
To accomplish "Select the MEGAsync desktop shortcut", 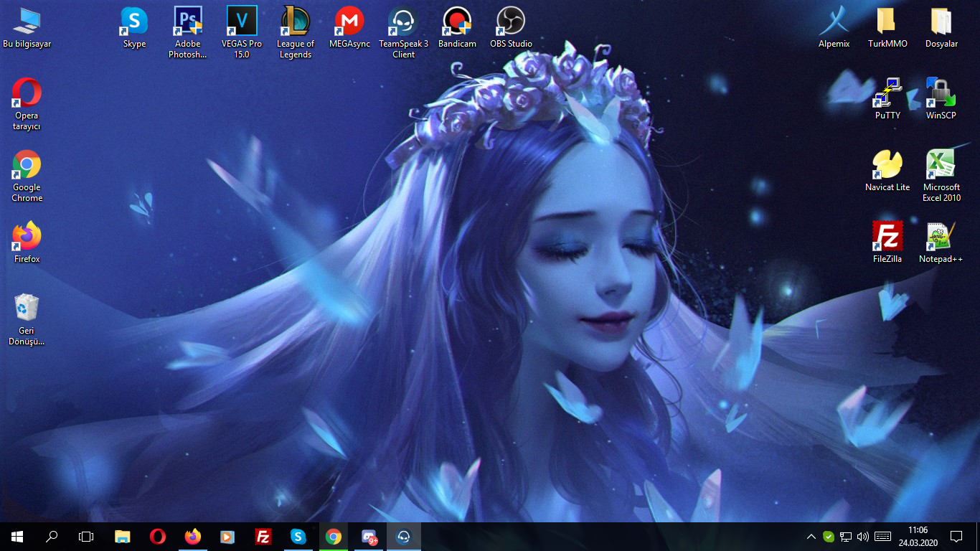I will (349, 27).
